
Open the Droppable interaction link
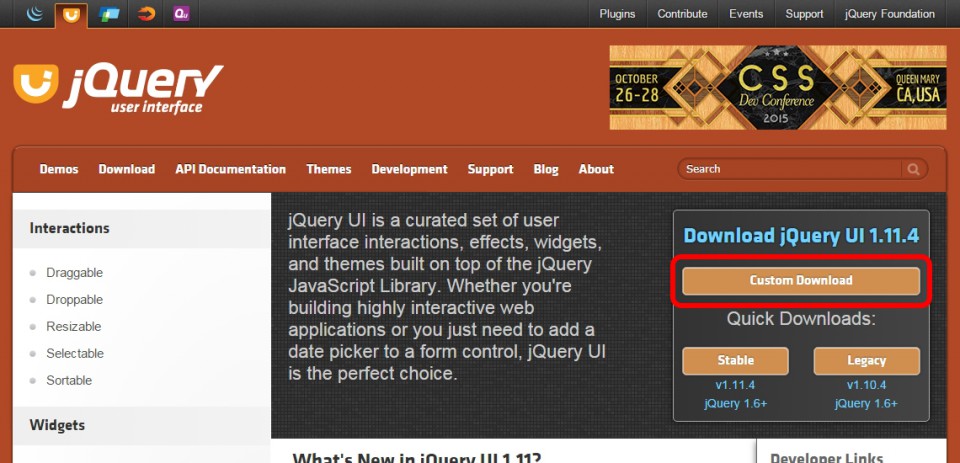tap(74, 299)
